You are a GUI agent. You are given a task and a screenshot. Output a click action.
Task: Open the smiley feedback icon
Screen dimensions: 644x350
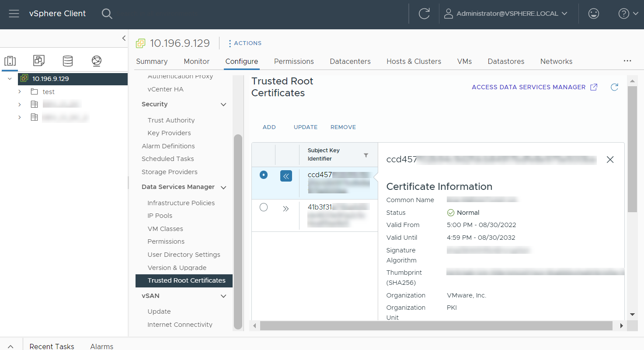[593, 14]
